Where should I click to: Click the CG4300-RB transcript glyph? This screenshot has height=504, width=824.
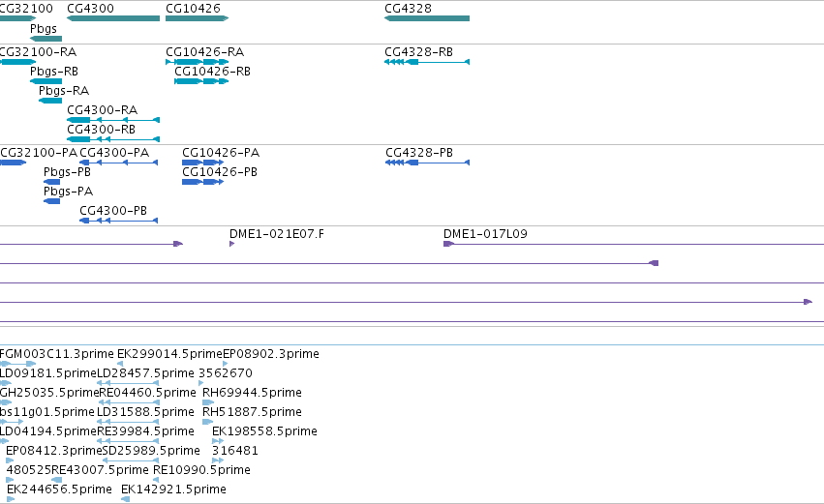113,139
